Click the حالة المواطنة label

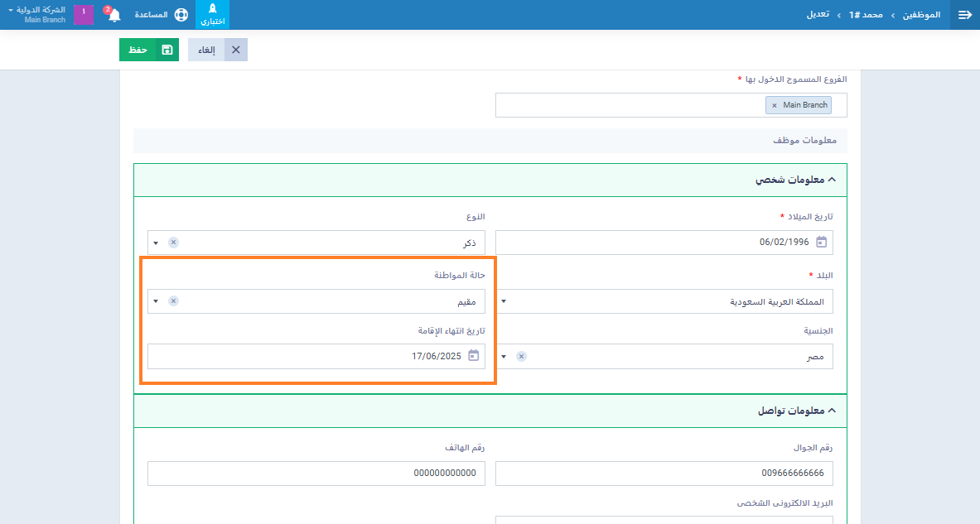tap(460, 276)
